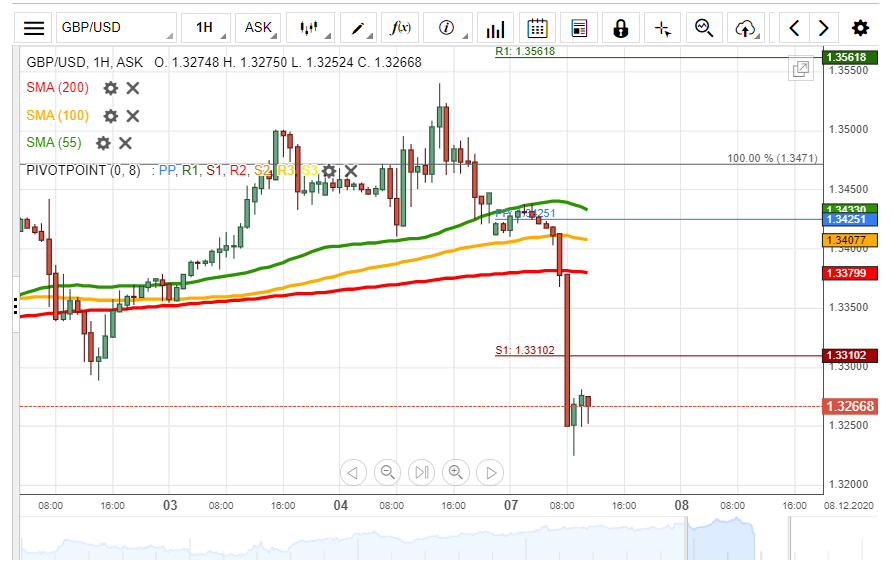This screenshot has height=567, width=893.
Task: Toggle the chart lock icon
Action: (621, 28)
